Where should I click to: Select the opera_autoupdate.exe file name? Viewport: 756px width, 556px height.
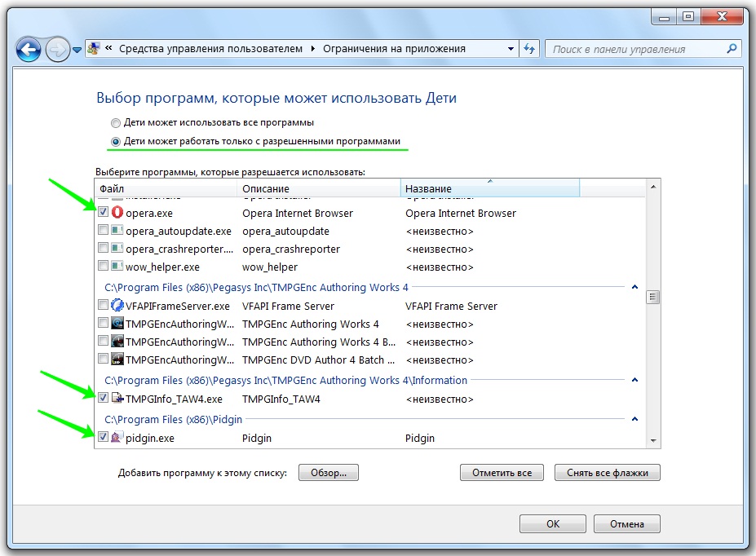pyautogui.click(x=179, y=232)
